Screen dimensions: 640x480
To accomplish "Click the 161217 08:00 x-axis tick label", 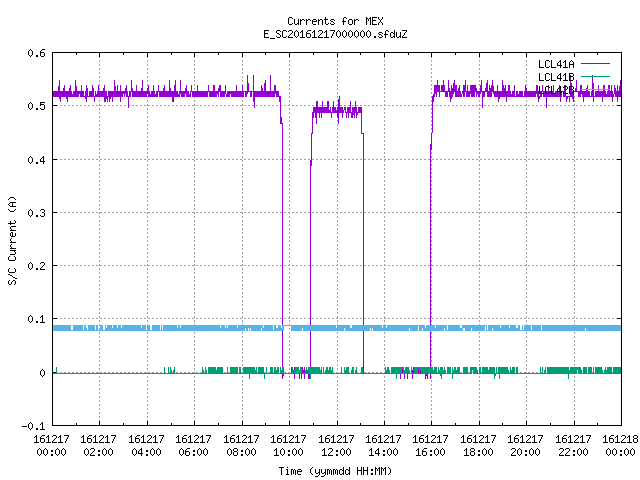I will [x=241, y=446].
